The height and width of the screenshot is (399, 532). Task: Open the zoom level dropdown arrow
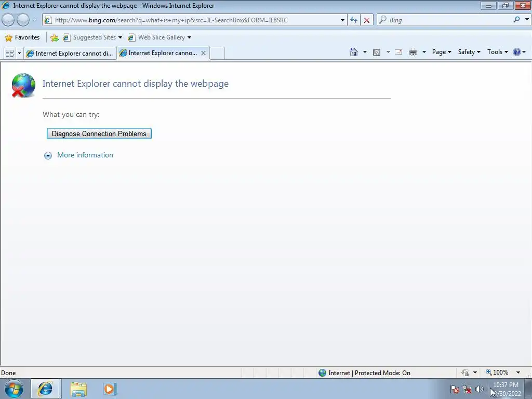[x=518, y=373]
